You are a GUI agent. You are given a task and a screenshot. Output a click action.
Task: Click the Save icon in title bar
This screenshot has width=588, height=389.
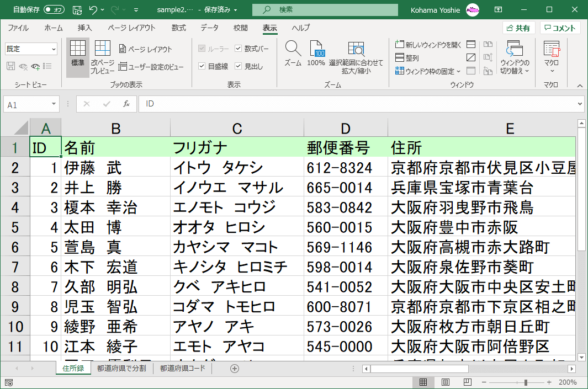click(77, 10)
